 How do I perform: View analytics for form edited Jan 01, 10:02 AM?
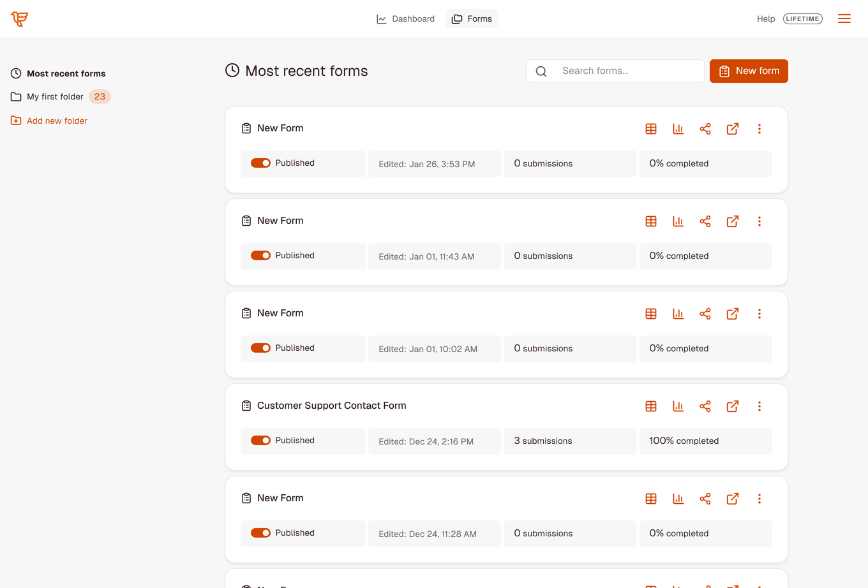pyautogui.click(x=678, y=314)
